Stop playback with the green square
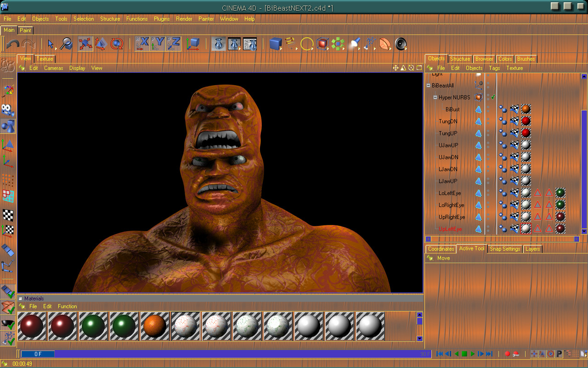 [x=464, y=354]
